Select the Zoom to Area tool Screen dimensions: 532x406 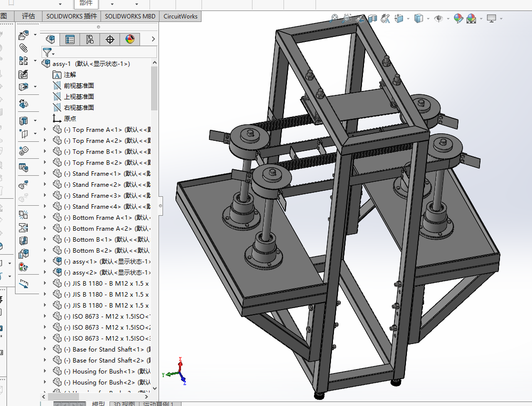coord(346,18)
